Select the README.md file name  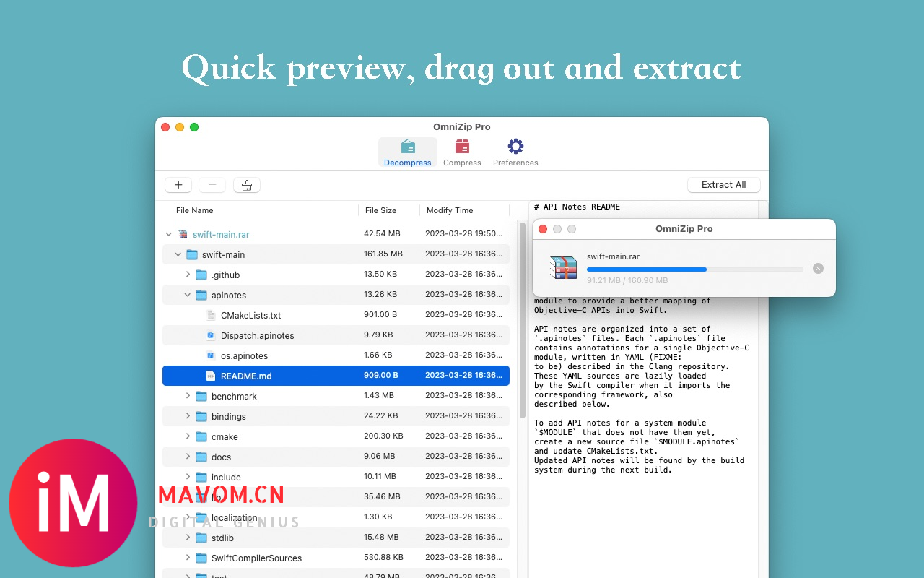(246, 376)
